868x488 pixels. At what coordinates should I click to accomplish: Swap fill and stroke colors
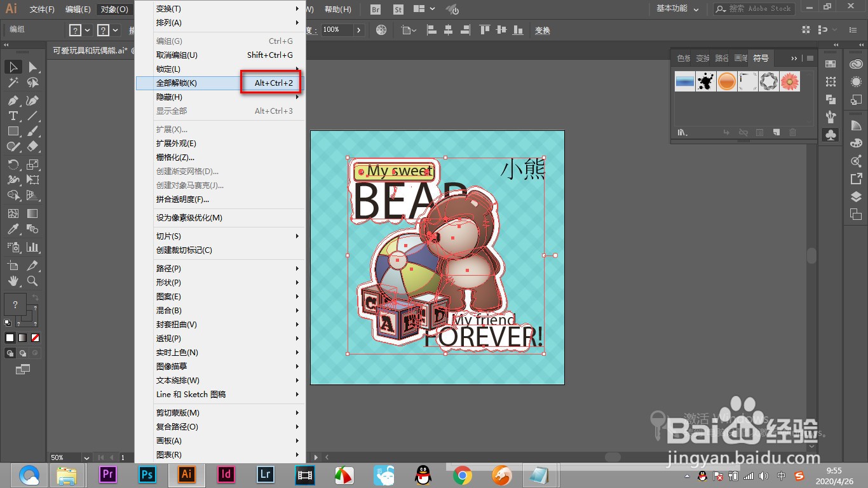click(36, 297)
